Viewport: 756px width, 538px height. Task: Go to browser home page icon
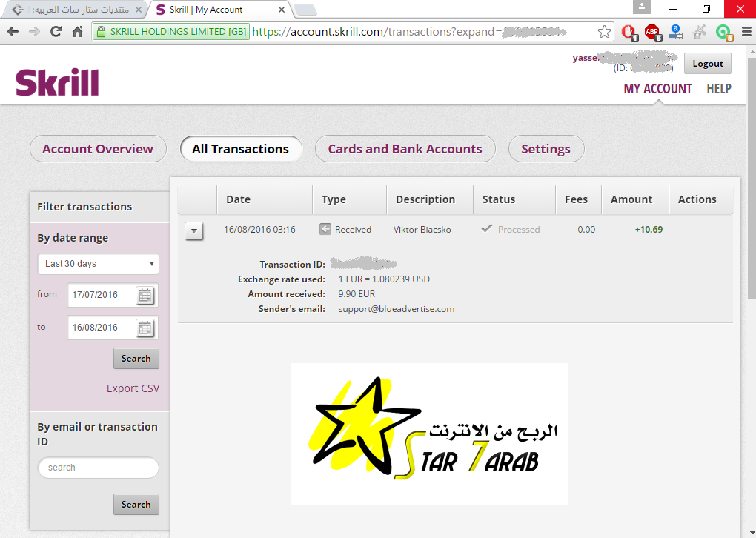click(x=77, y=32)
